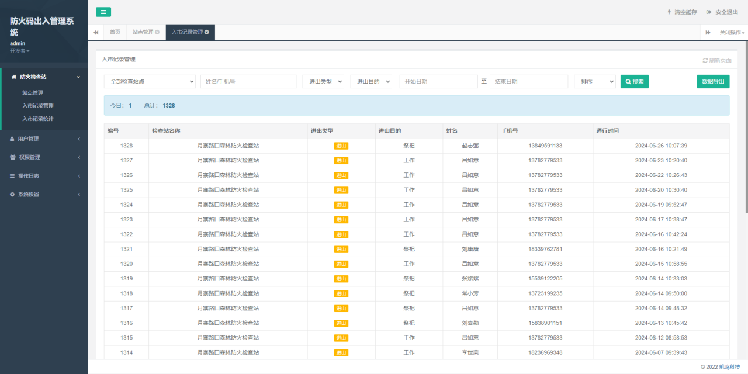The height and width of the screenshot is (374, 748).
Task: Click the checkpoint name cell in row 1325
Action: click(228, 190)
